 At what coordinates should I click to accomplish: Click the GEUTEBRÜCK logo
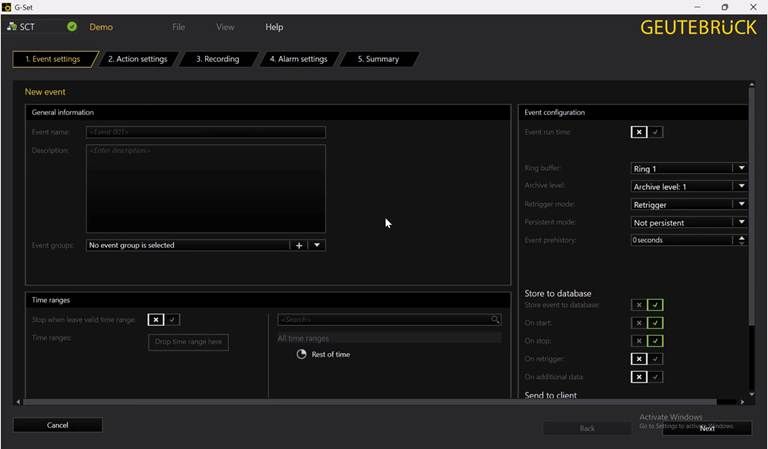tap(698, 27)
